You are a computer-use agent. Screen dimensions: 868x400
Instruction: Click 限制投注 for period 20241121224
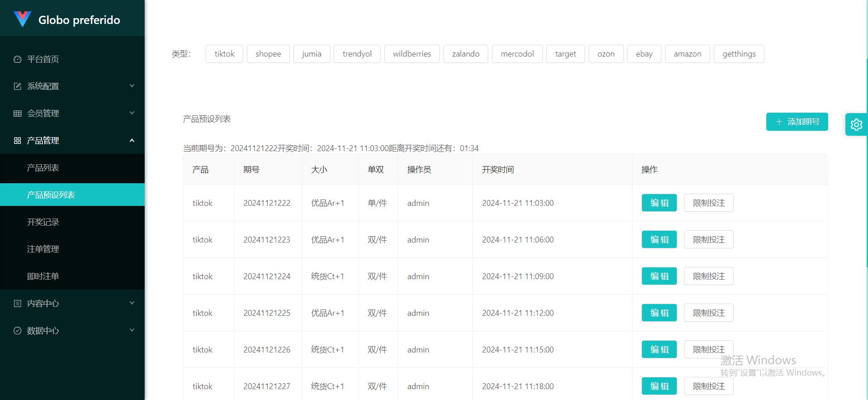pyautogui.click(x=709, y=276)
